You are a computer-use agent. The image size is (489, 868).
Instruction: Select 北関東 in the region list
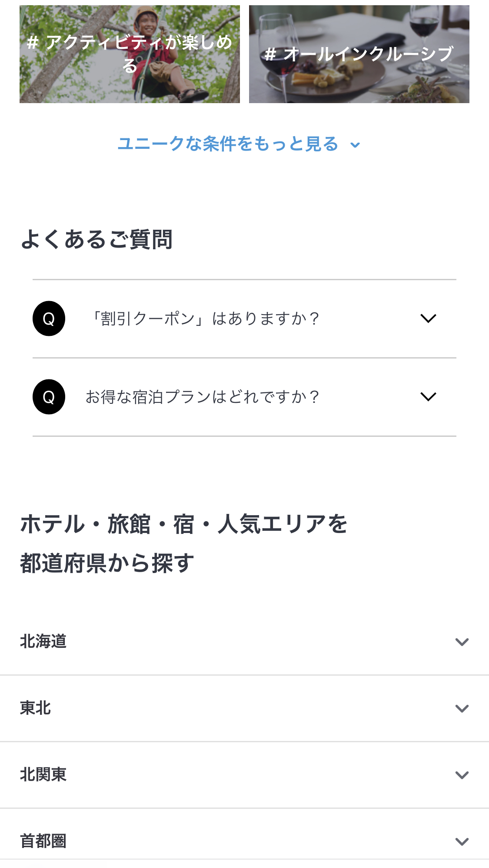pyautogui.click(x=43, y=774)
